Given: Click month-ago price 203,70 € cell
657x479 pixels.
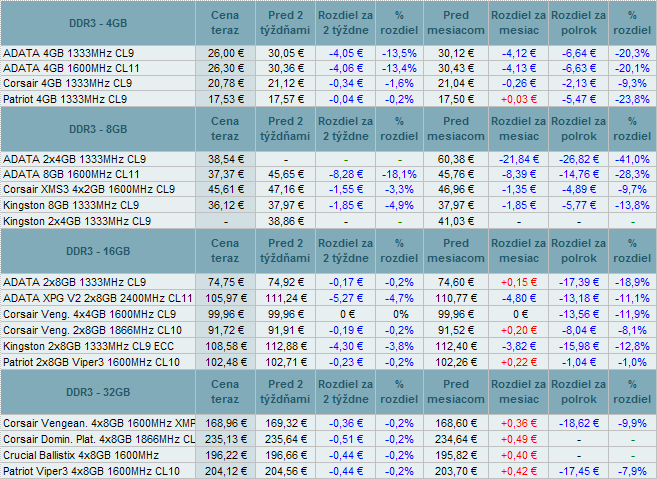Looking at the screenshot, I should [456, 471].
